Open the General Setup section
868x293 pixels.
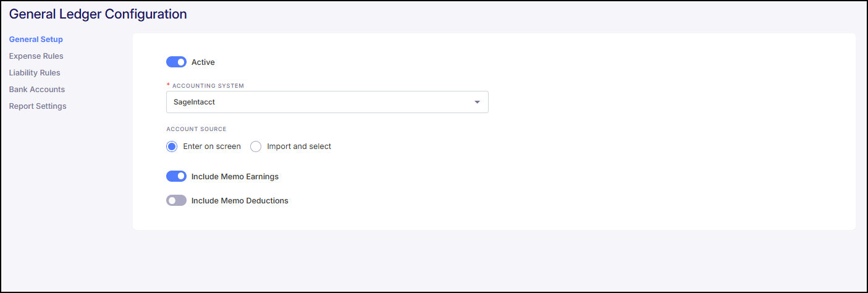click(x=36, y=40)
